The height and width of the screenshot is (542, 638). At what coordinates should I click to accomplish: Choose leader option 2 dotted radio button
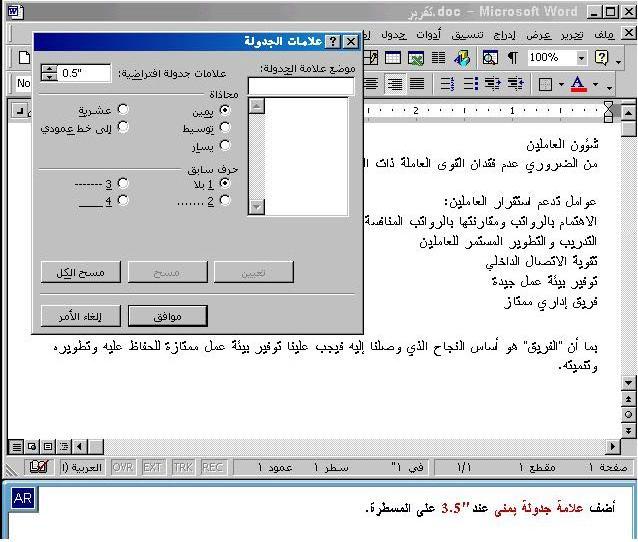click(x=225, y=200)
